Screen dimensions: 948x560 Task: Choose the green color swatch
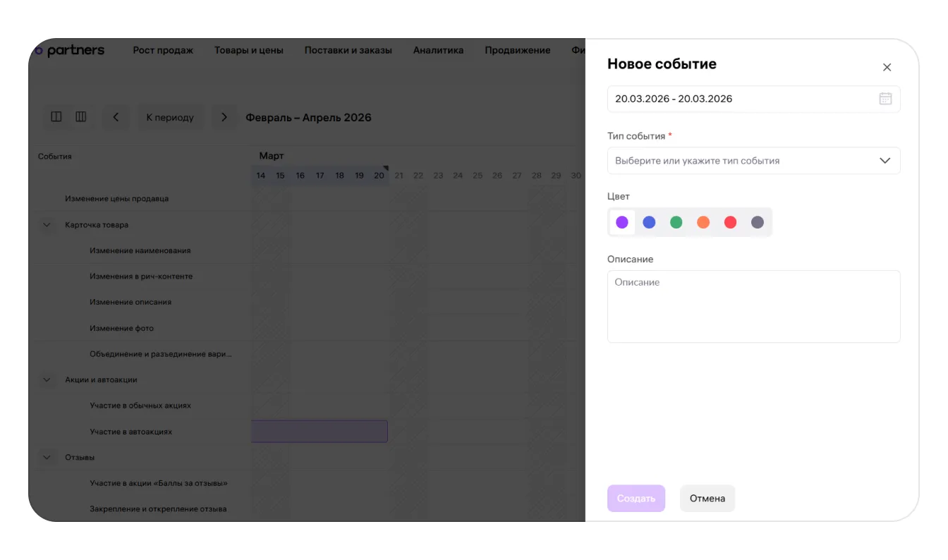[676, 222]
